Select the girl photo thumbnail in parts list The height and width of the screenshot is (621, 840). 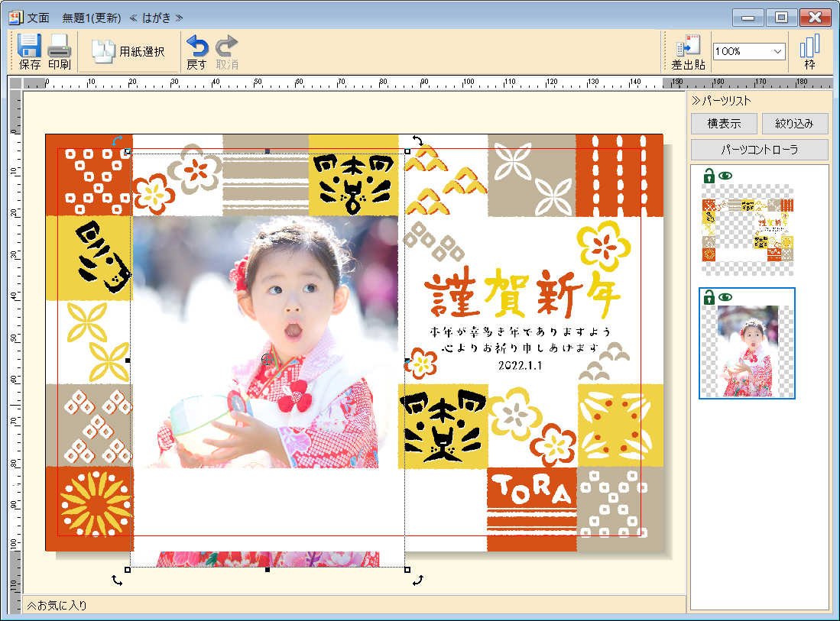[x=748, y=351]
